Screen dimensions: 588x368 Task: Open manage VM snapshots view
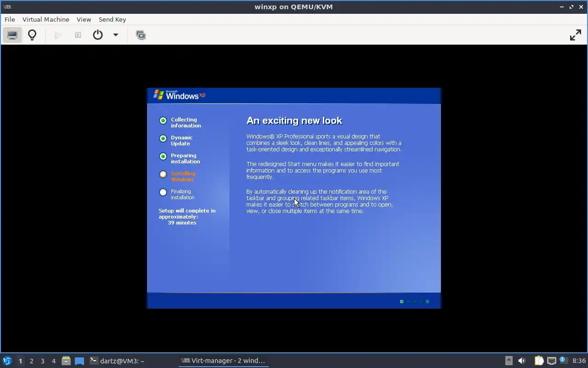pos(141,35)
